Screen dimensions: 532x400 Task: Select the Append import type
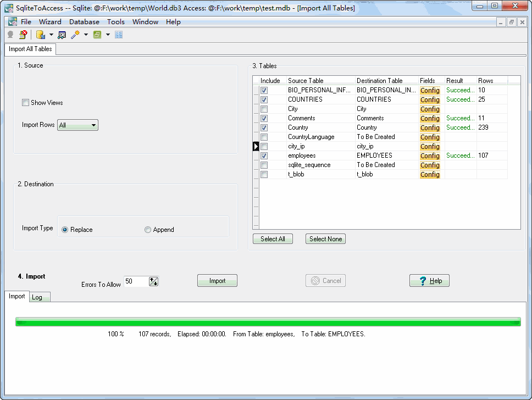tap(148, 230)
